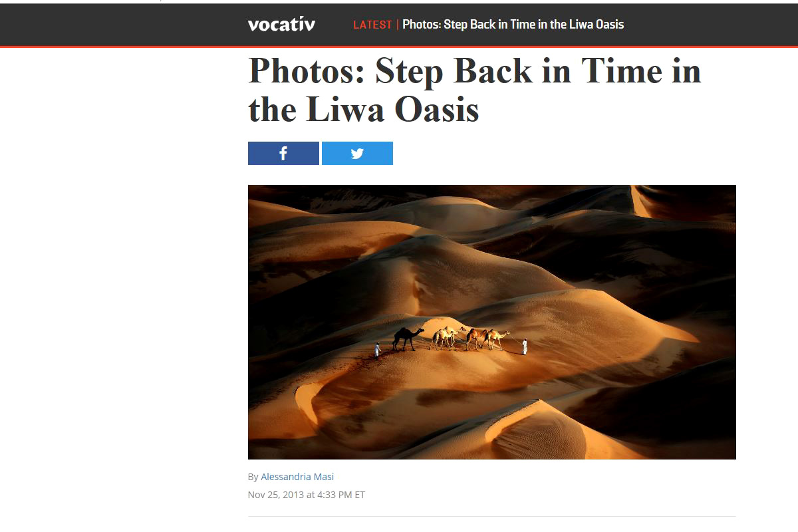The height and width of the screenshot is (532, 798).
Task: Click the Nov 25, 2013 timestamp
Action: 307,495
